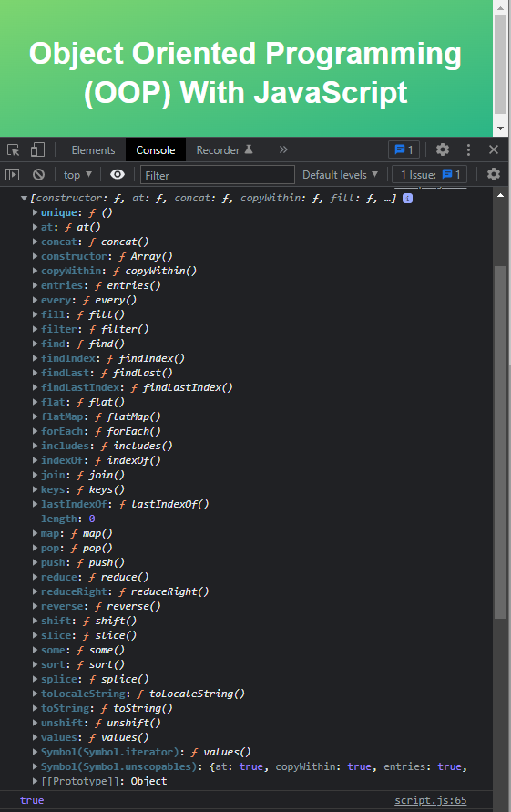This screenshot has height=812, width=511.
Task: Expand the some function entry
Action: (x=35, y=650)
